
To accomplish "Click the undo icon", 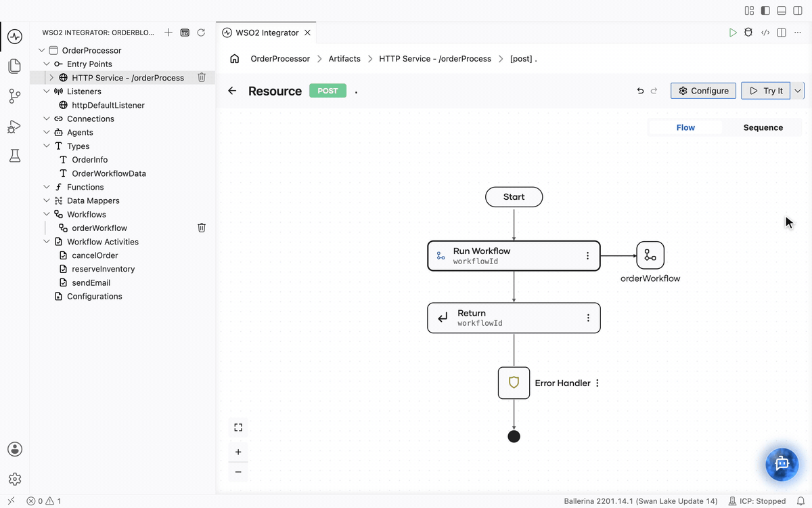I will [640, 91].
